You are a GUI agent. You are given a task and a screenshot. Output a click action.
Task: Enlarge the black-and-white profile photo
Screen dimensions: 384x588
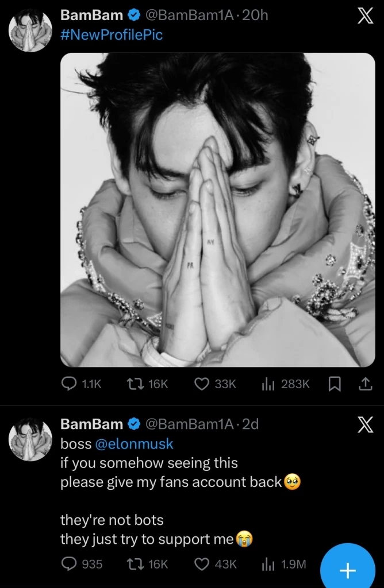click(217, 210)
